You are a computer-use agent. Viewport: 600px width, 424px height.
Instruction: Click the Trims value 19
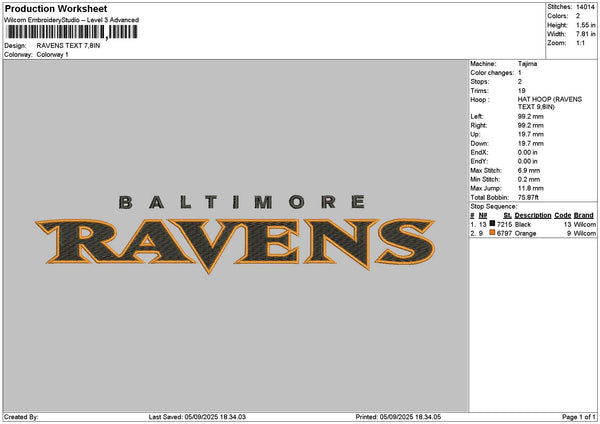click(x=522, y=91)
